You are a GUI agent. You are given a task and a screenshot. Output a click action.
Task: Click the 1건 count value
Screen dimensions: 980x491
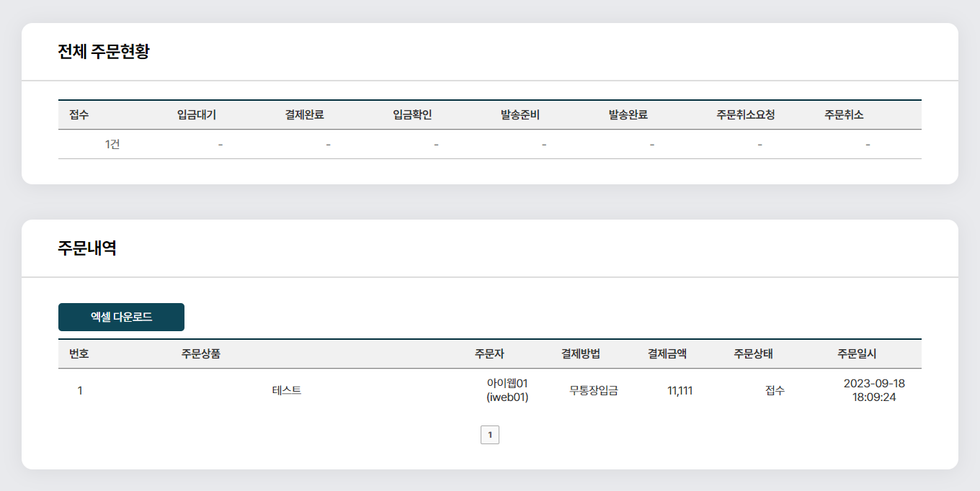coord(112,145)
